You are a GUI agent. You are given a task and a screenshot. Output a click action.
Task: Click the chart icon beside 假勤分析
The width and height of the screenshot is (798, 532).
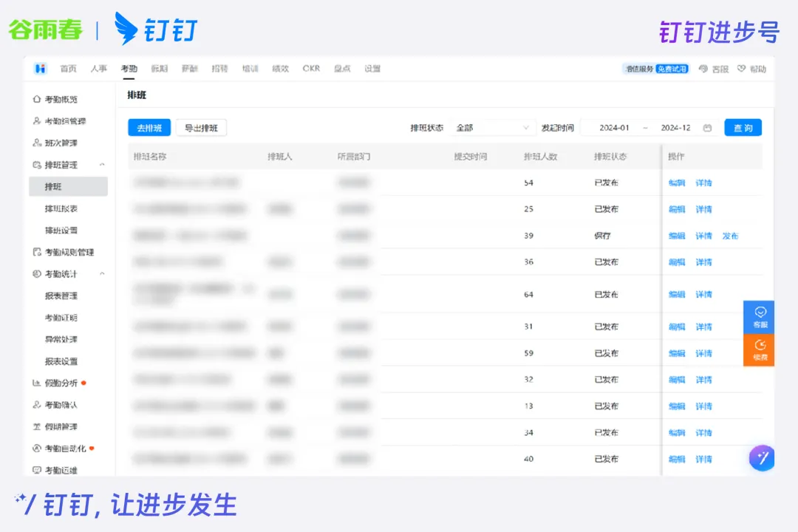pyautogui.click(x=37, y=383)
